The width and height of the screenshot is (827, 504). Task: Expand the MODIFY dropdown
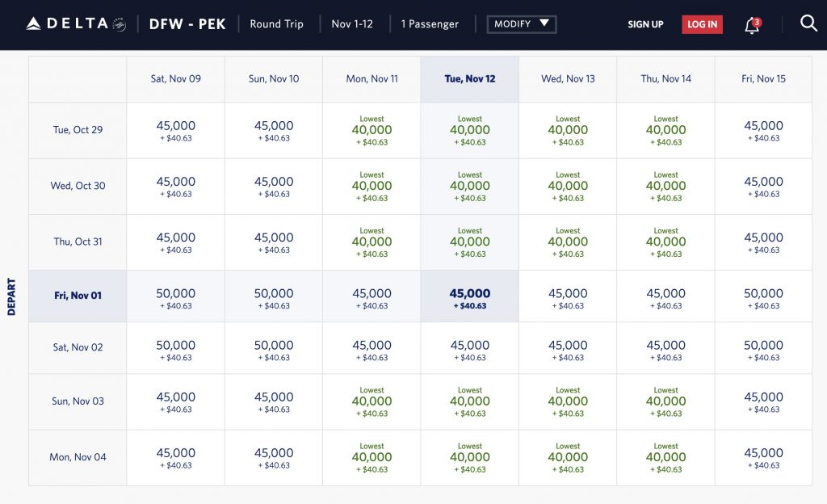(521, 24)
